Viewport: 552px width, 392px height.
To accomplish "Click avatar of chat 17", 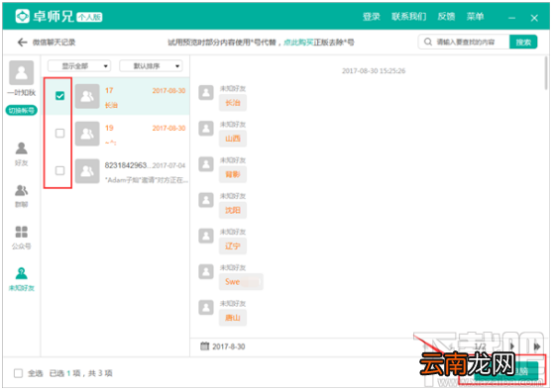I will tap(87, 96).
